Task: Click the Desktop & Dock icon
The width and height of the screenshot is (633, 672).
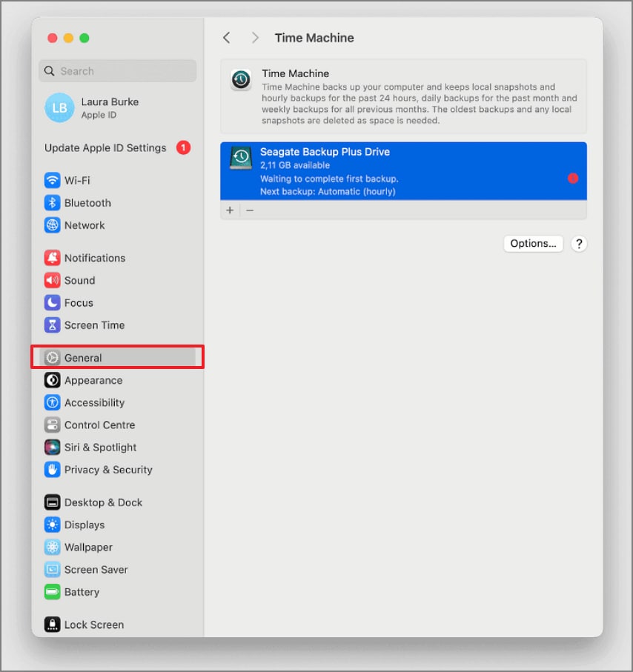Action: tap(52, 502)
